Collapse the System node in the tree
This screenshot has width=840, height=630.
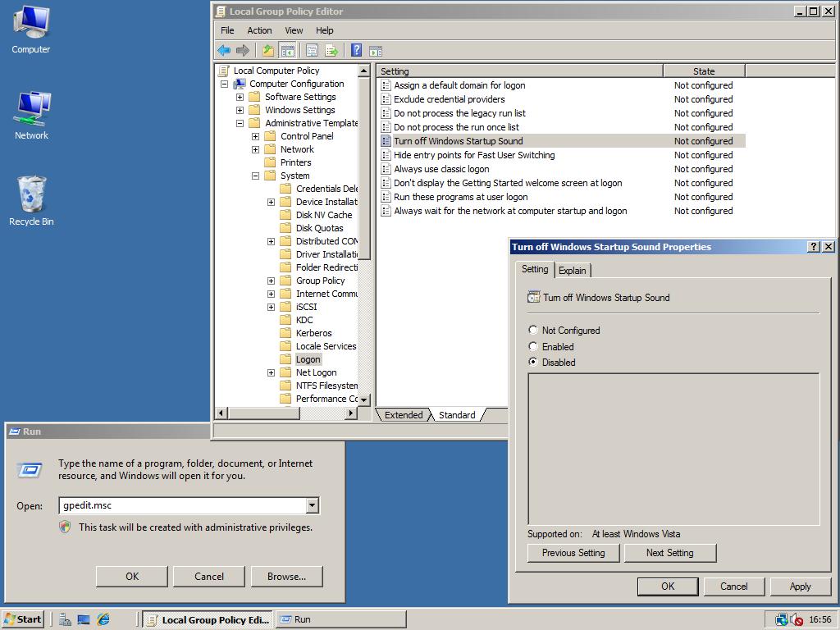point(256,176)
